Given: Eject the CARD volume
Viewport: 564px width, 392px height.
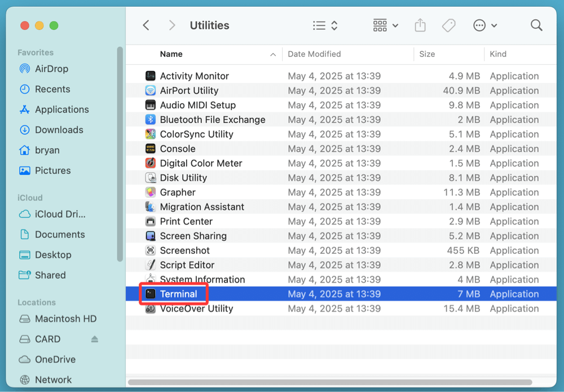Looking at the screenshot, I should pyautogui.click(x=94, y=339).
